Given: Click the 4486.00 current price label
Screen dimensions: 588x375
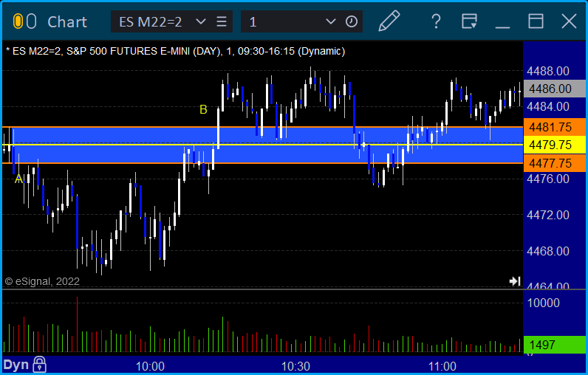Looking at the screenshot, I should (x=555, y=89).
